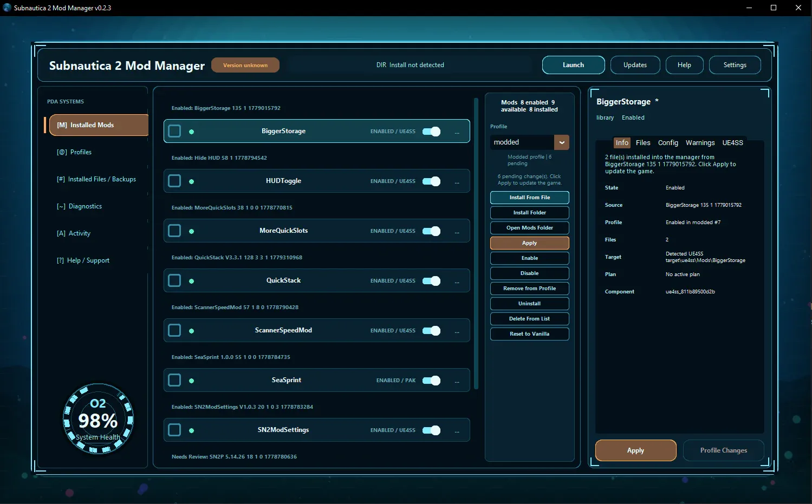Switch to the Warnings tab

click(700, 143)
